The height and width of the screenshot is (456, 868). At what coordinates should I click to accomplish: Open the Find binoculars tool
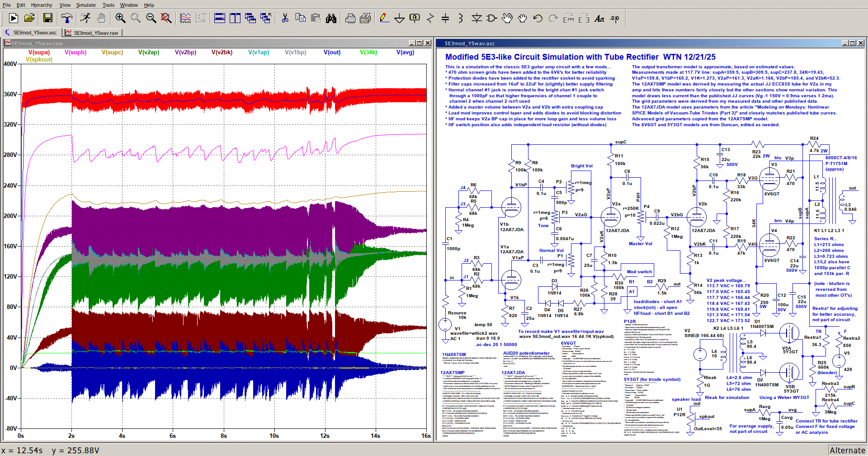(x=331, y=18)
